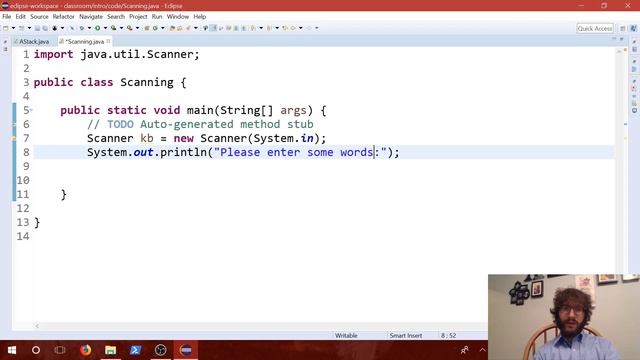
Task: Click the Save toolbar icon
Action: pos(37,28)
